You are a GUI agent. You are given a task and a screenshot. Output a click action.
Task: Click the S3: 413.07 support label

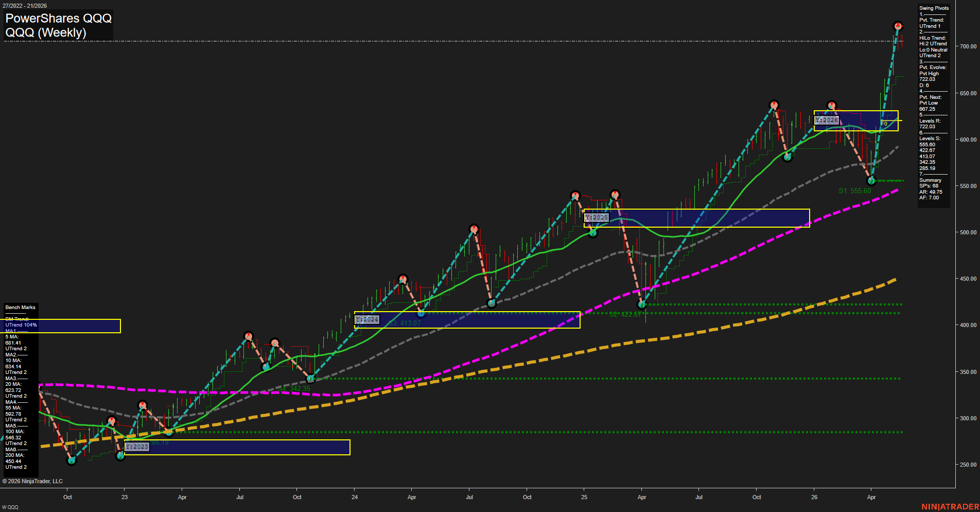pos(404,323)
